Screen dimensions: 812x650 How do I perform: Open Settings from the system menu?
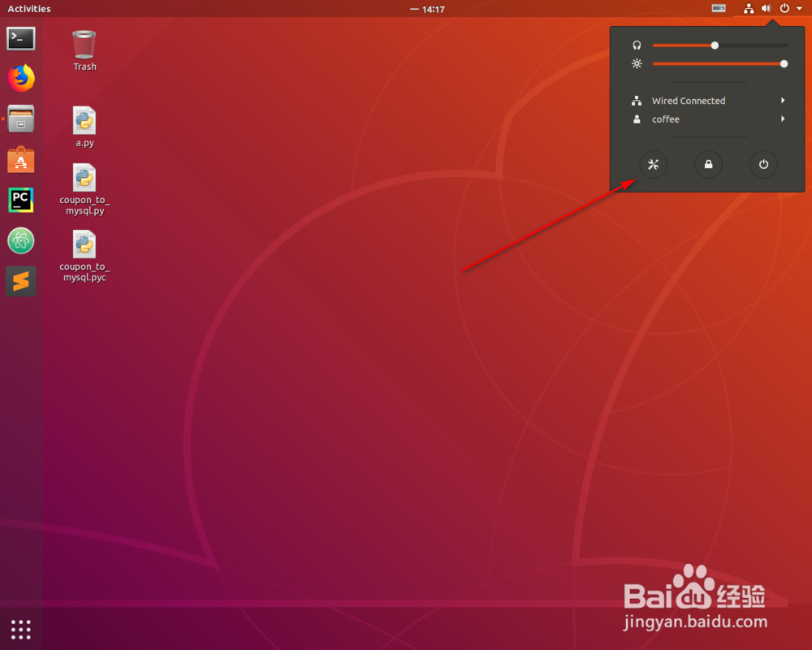pyautogui.click(x=653, y=164)
